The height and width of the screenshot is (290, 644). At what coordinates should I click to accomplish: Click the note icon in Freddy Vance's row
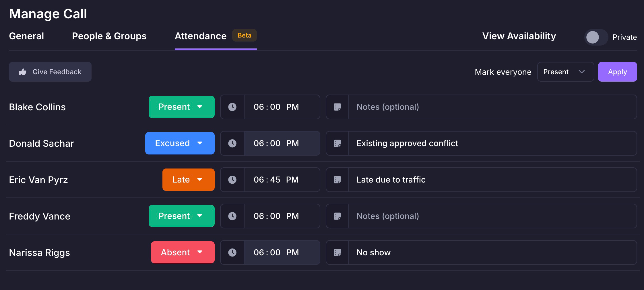point(337,216)
